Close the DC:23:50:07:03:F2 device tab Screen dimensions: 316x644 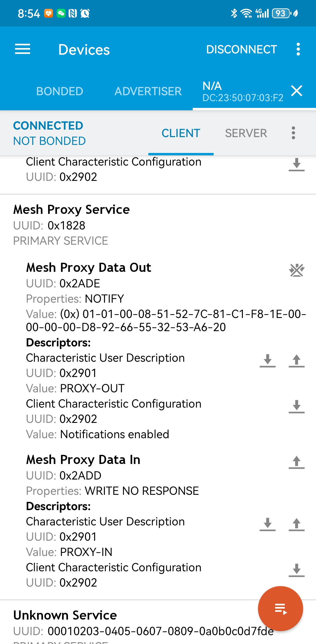point(297,91)
